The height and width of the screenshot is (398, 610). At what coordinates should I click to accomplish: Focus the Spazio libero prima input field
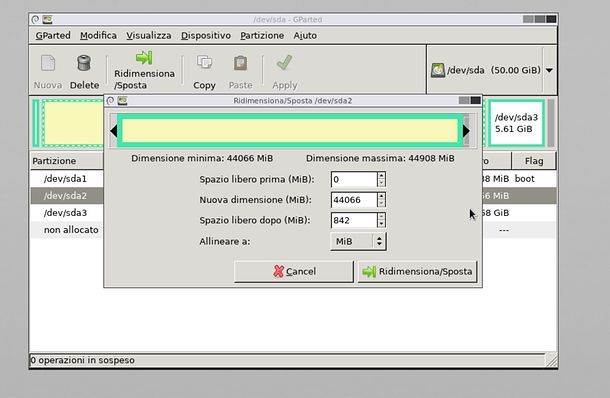tap(354, 179)
